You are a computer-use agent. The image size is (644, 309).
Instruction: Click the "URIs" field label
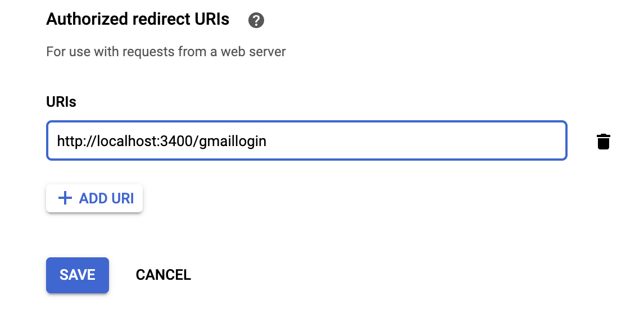(61, 102)
